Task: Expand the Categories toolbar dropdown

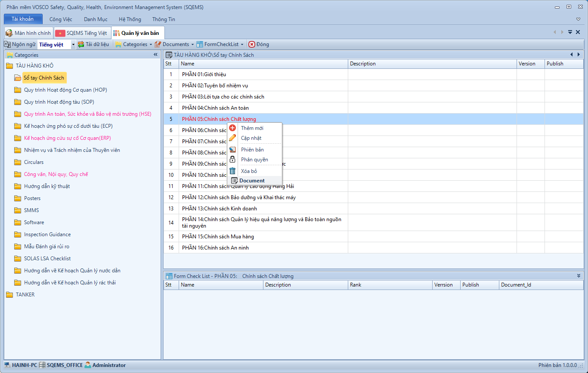Action: point(150,44)
